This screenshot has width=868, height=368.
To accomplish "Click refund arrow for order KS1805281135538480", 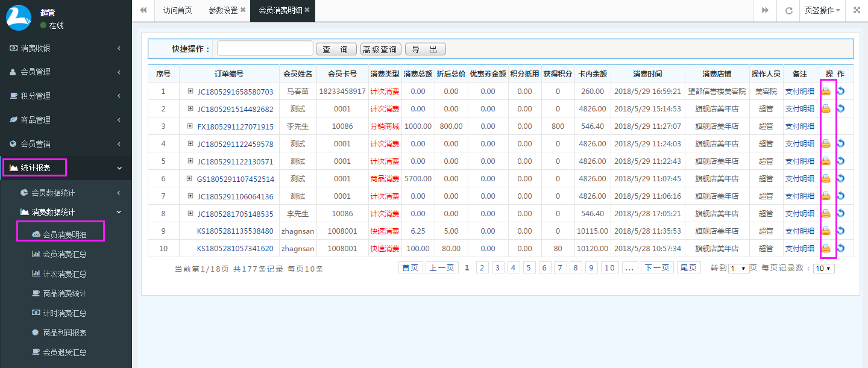I will coord(841,231).
